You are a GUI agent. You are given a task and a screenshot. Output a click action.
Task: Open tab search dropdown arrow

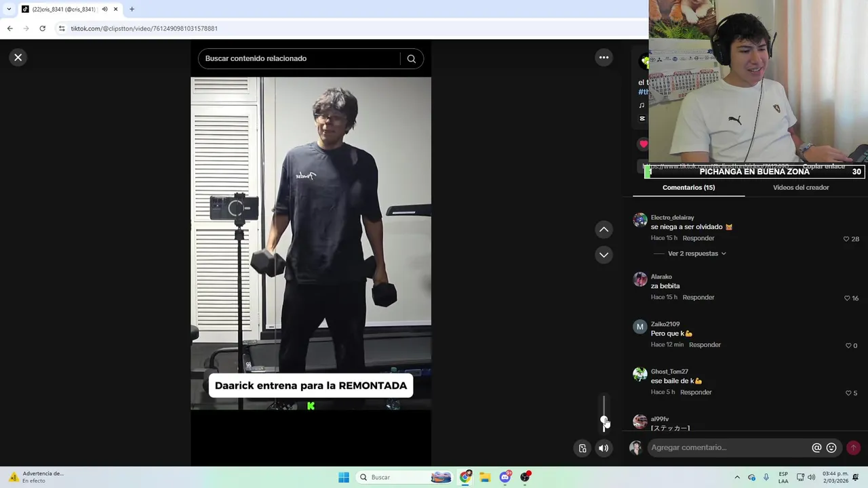[8, 9]
